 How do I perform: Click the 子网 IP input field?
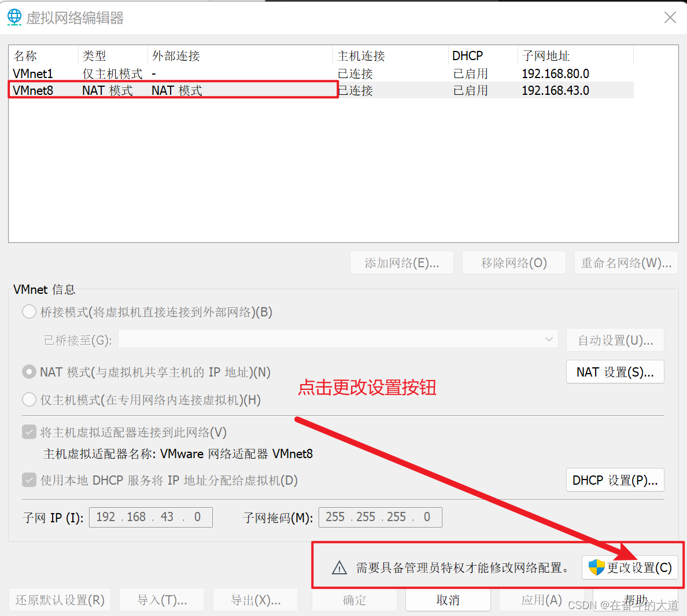151,517
